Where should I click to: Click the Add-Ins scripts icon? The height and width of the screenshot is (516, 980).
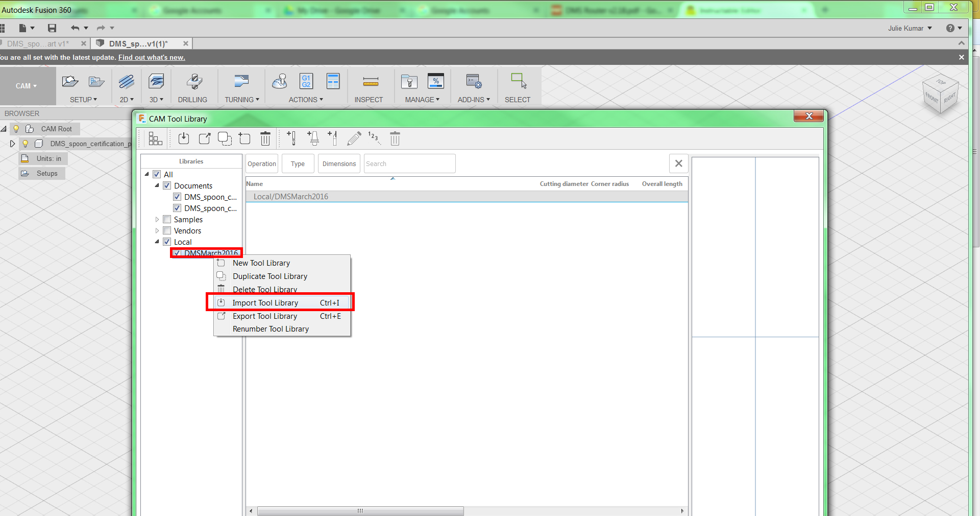474,81
